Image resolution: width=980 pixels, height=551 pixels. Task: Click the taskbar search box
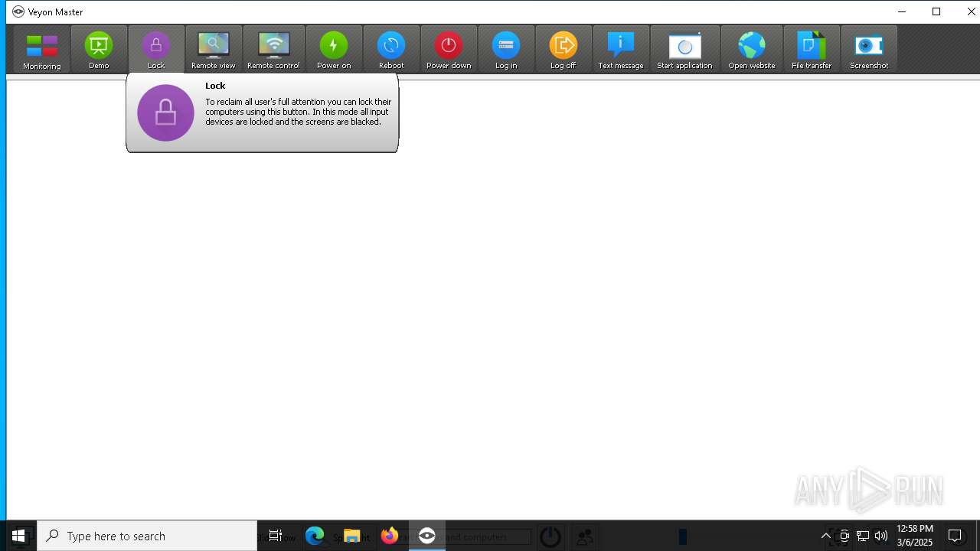147,536
